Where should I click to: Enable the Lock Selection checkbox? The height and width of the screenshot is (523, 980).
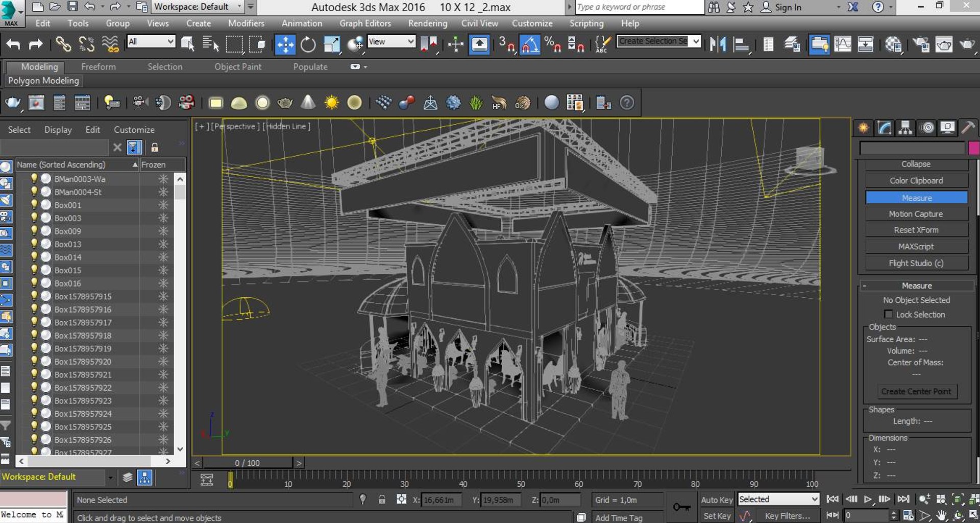pos(888,315)
